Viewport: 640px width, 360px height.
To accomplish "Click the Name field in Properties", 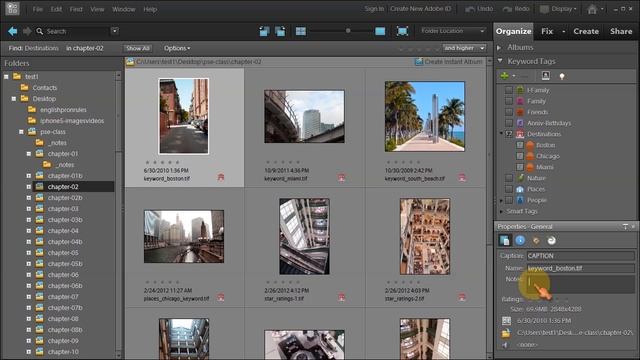I will [580, 268].
